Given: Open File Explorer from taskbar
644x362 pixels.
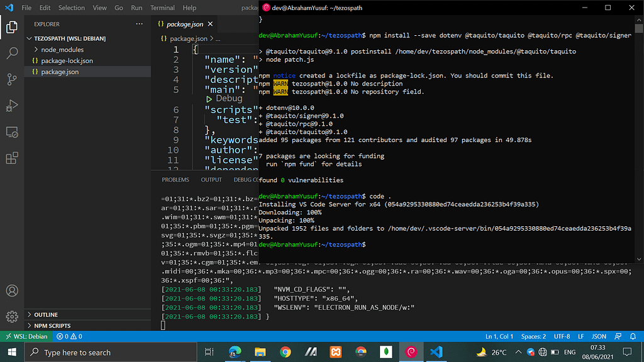Looking at the screenshot, I should tap(260, 352).
